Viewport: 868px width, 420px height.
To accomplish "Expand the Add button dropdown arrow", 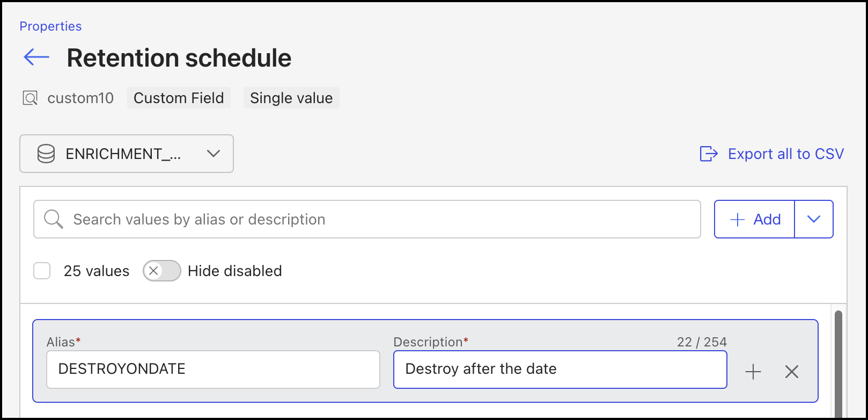I will click(814, 219).
